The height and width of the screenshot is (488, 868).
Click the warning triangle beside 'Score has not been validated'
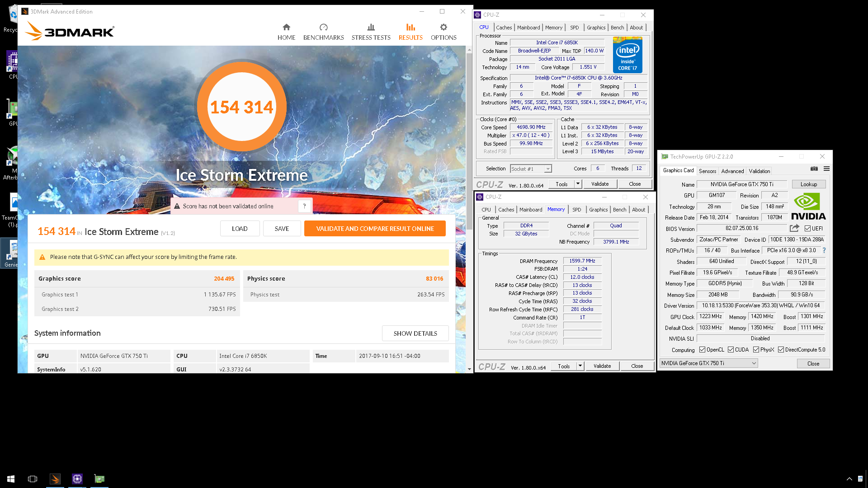(177, 206)
